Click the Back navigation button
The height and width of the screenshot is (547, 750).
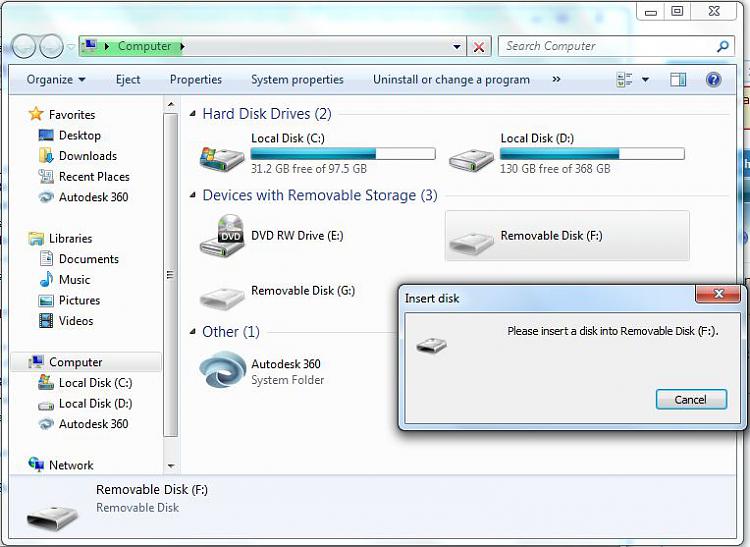[24, 46]
